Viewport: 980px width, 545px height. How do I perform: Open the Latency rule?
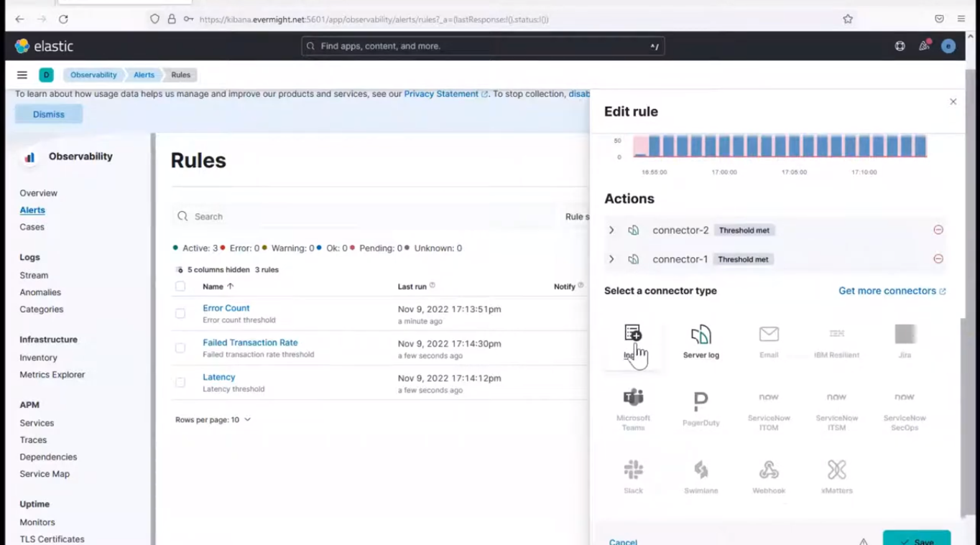pyautogui.click(x=219, y=377)
